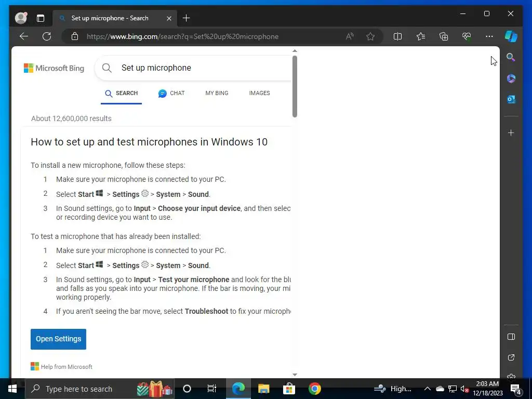
Task: Open Browser essentials heart icon
Action: (467, 36)
